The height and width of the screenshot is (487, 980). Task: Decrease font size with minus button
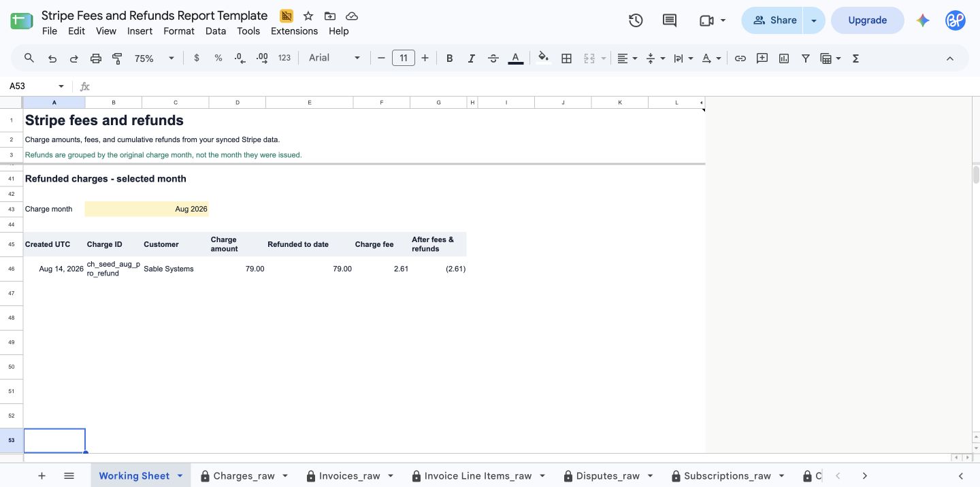tap(381, 58)
